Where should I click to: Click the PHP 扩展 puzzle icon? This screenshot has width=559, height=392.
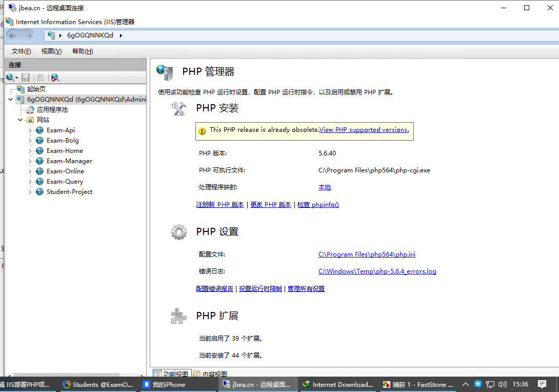(x=178, y=316)
